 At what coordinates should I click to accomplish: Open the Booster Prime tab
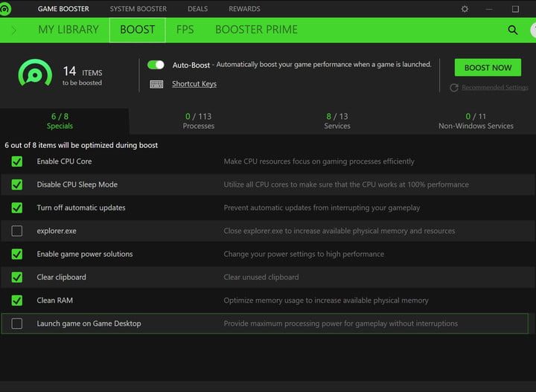(256, 30)
